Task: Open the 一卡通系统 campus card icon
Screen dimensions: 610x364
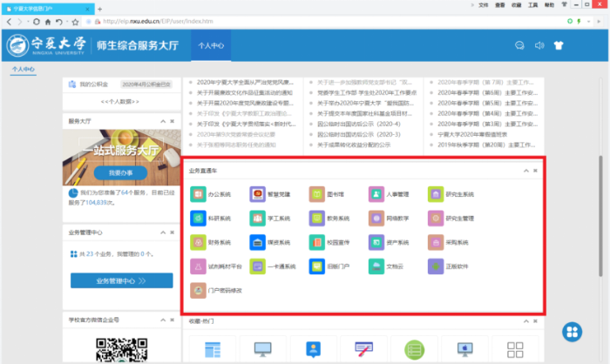Action: pyautogui.click(x=256, y=266)
